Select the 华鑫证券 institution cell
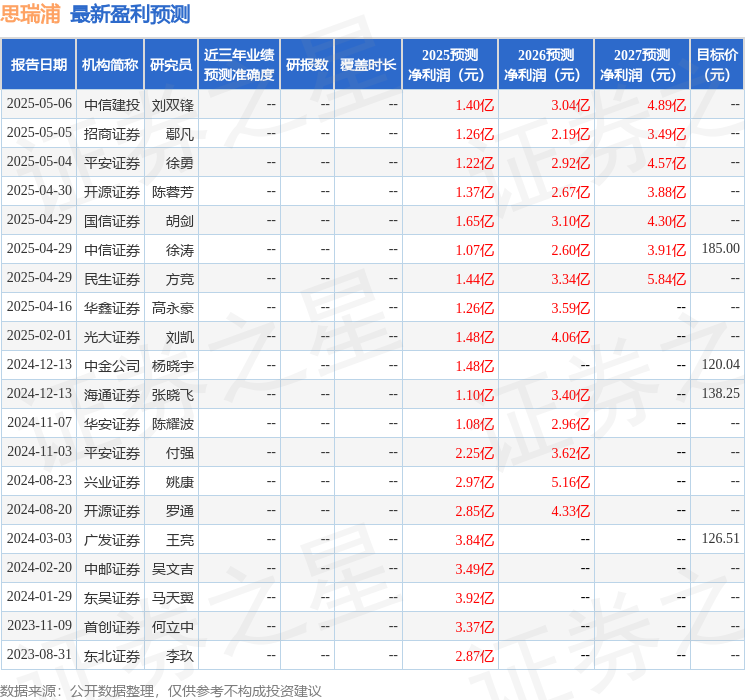745x700 pixels. click(112, 308)
